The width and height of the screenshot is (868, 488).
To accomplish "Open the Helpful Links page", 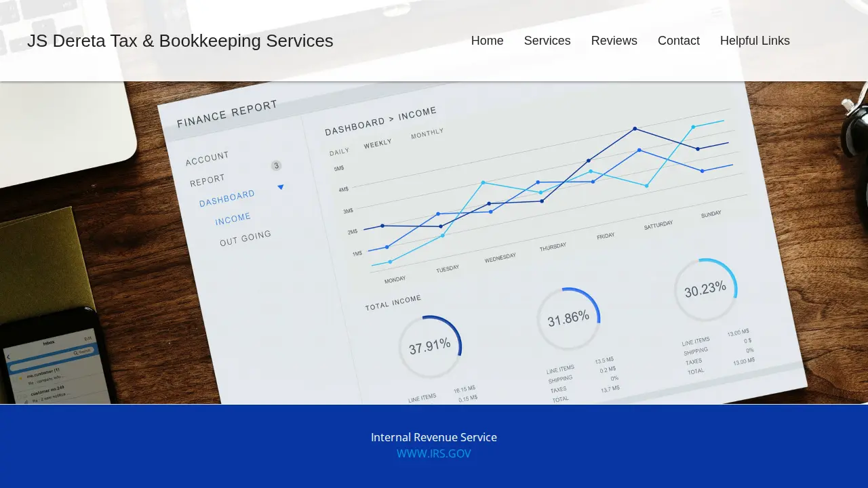I will click(x=755, y=41).
